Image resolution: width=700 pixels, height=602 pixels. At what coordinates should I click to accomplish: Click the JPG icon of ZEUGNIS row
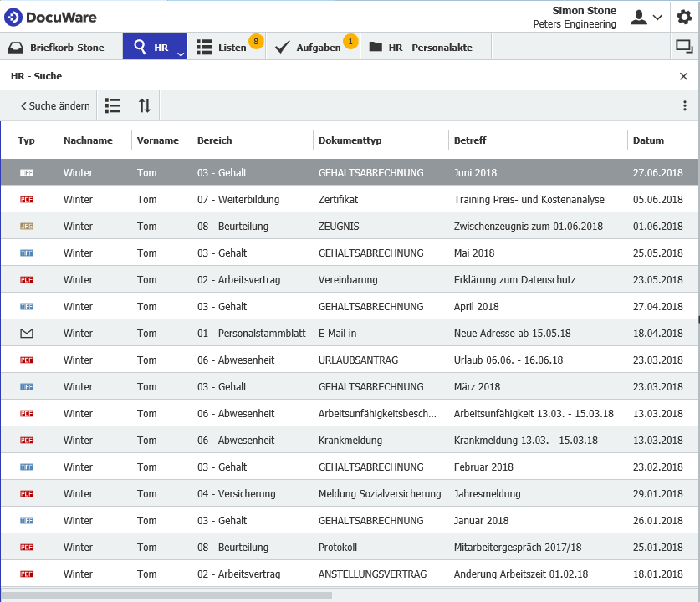pyautogui.click(x=27, y=227)
